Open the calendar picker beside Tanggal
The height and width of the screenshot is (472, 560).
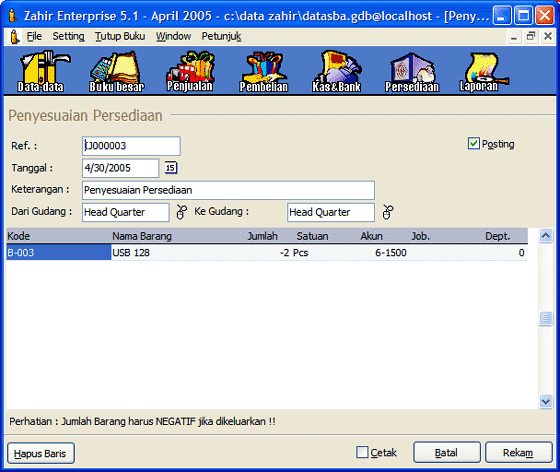click(171, 167)
